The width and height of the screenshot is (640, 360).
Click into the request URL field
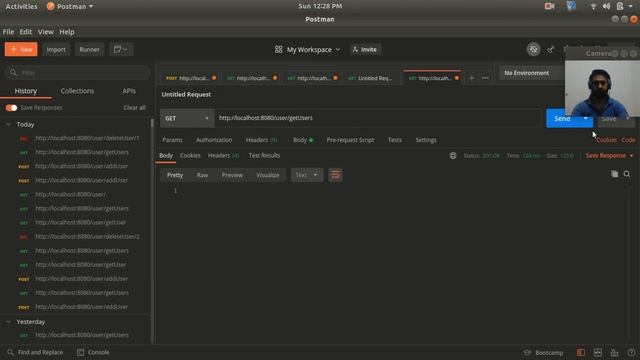[378, 118]
